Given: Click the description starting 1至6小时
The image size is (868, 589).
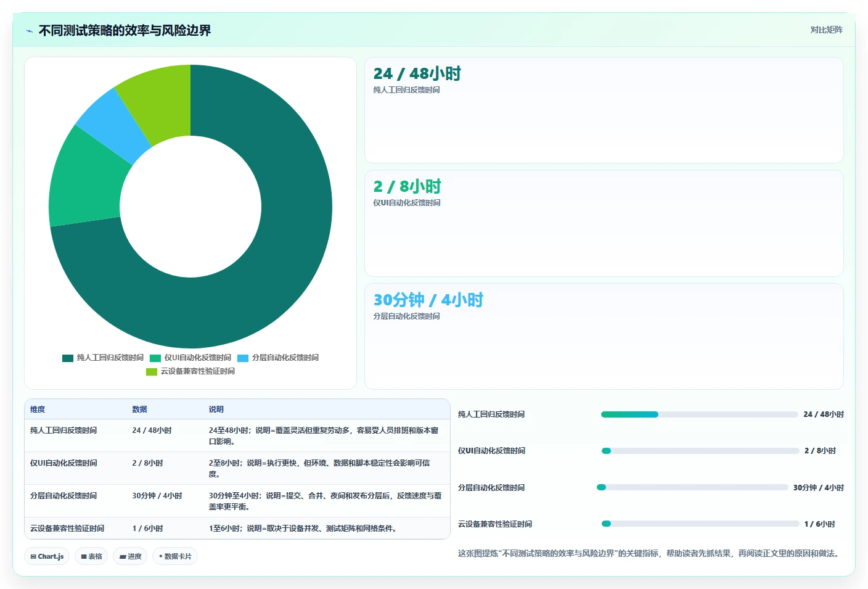Looking at the screenshot, I should click(x=302, y=529).
